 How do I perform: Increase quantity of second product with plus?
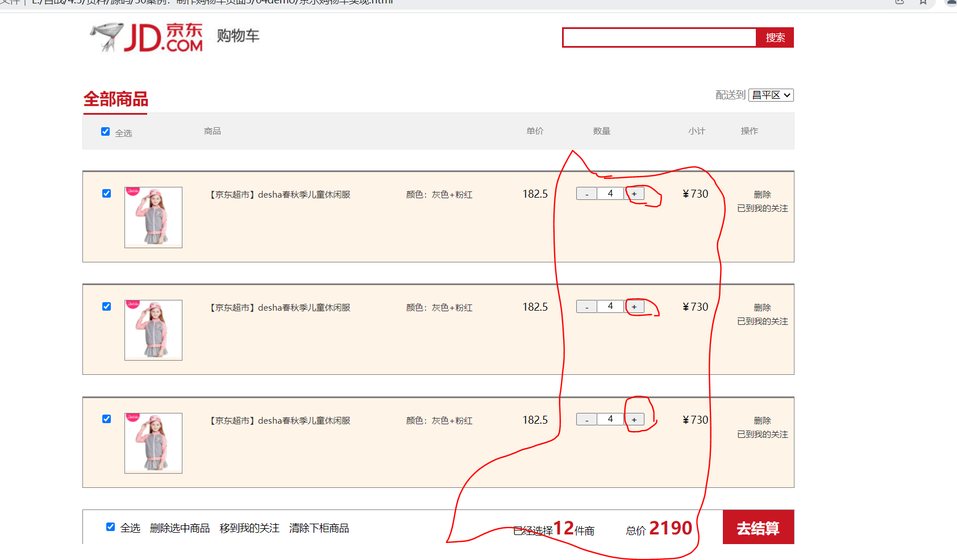pos(634,307)
